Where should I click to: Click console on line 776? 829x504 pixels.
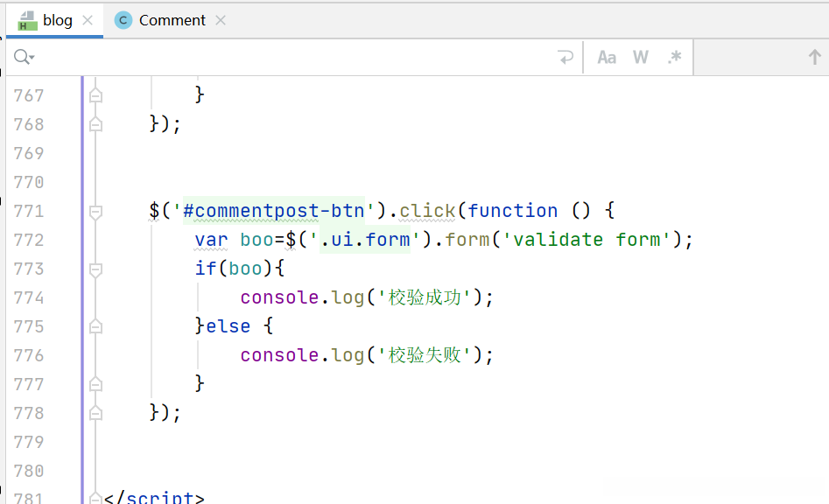[279, 355]
